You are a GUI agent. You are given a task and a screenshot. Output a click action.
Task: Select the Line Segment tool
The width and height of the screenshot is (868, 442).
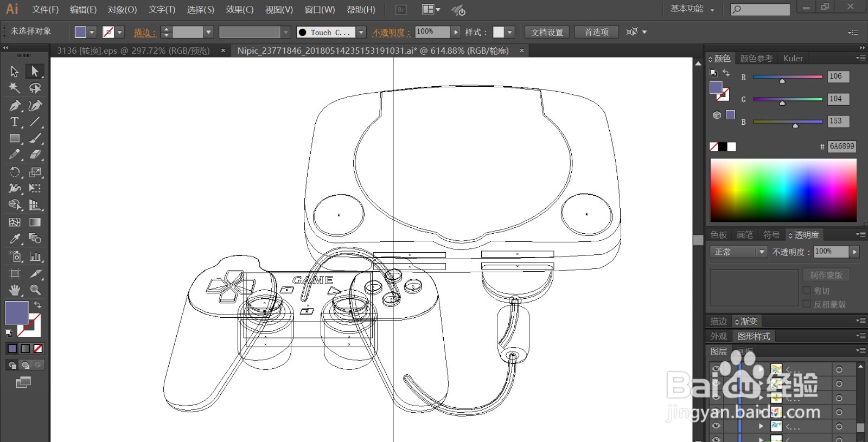[35, 121]
